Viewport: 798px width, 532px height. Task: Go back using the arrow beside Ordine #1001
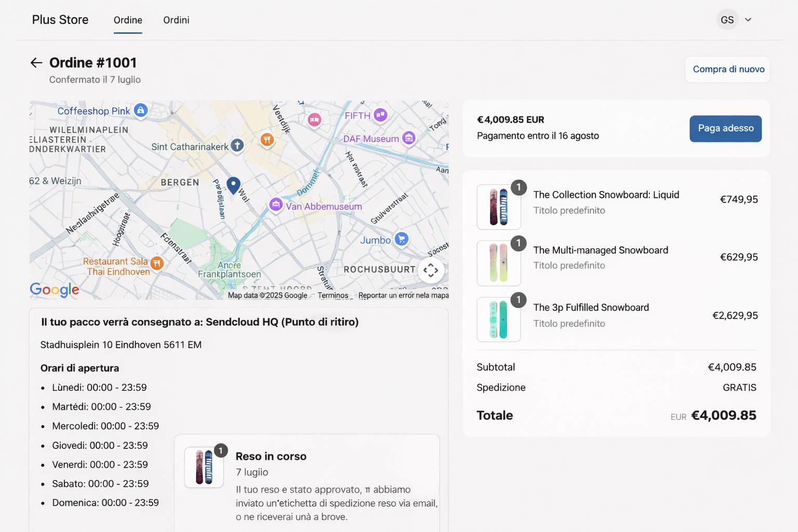pos(36,63)
